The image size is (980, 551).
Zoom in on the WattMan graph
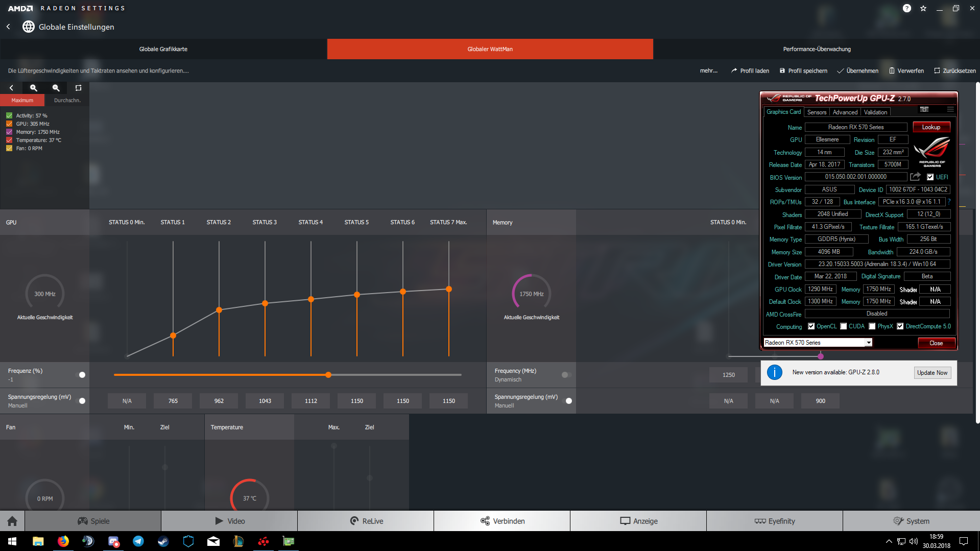34,88
